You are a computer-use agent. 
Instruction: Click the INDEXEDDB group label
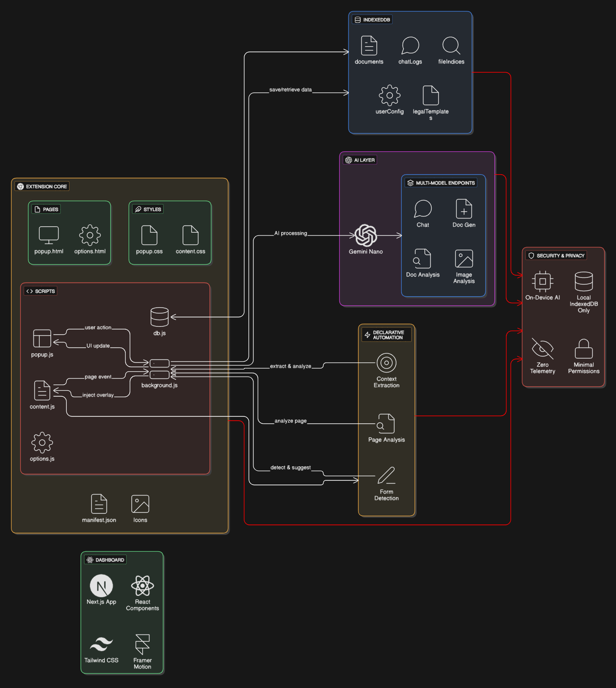point(372,20)
